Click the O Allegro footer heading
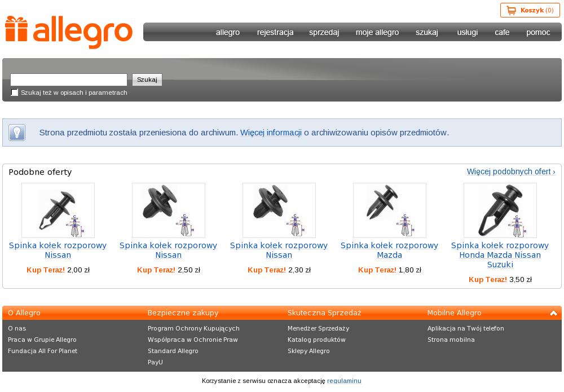The height and width of the screenshot is (392, 564). [x=24, y=313]
